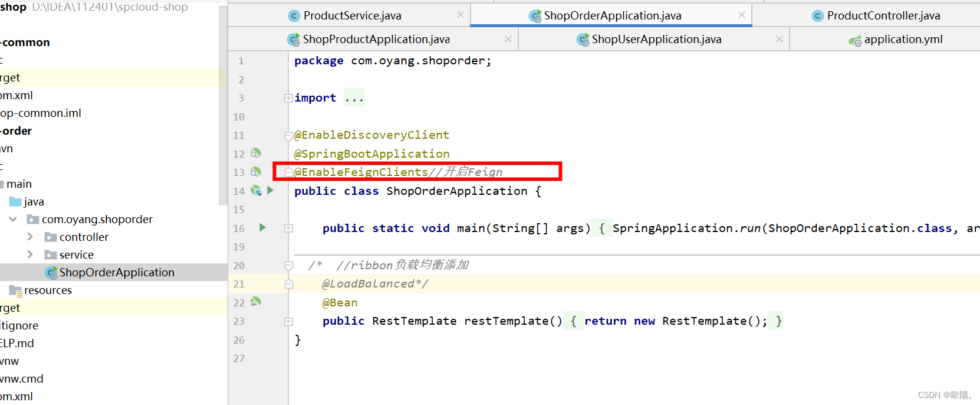This screenshot has height=405, width=980.
Task: Click @SpringBootApplication annotation
Action: click(x=371, y=154)
